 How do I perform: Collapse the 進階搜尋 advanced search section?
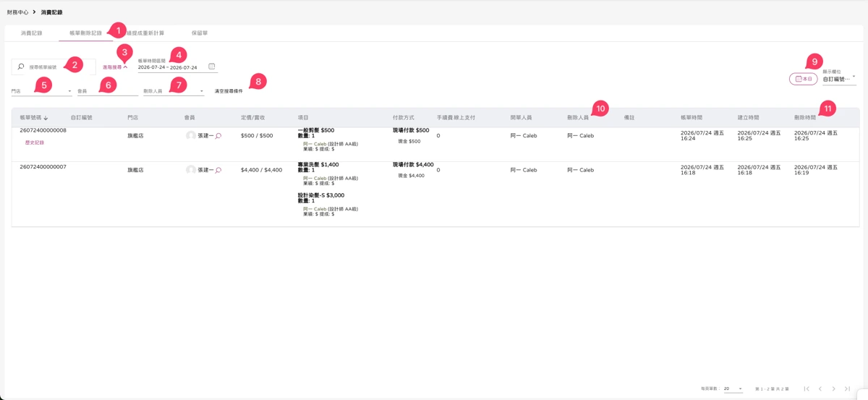(115, 67)
